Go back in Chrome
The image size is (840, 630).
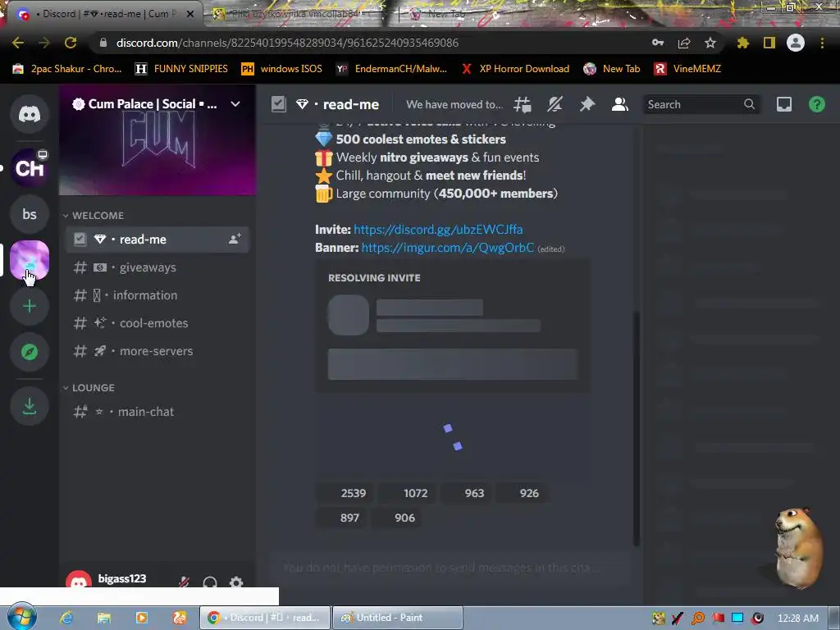(18, 43)
